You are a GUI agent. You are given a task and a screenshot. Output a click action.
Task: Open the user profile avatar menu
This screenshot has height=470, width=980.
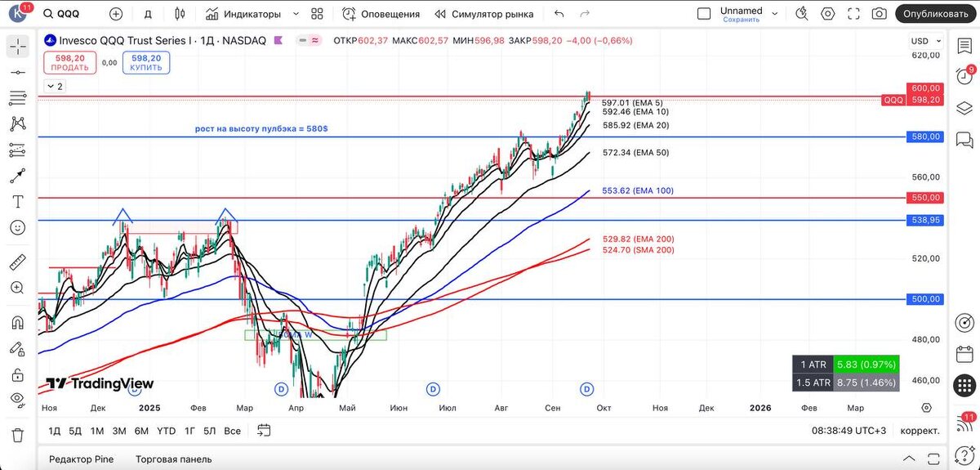[17, 14]
